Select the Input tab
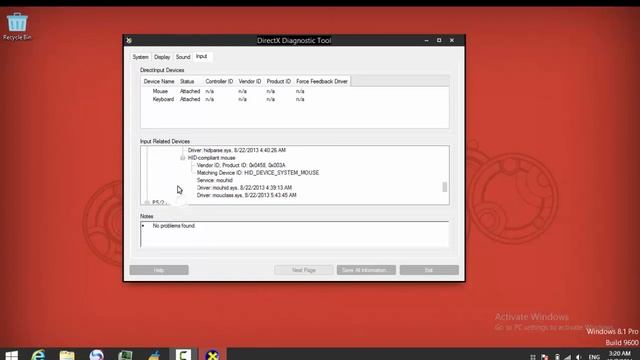Image resolution: width=640 pixels, height=360 pixels. tap(202, 56)
